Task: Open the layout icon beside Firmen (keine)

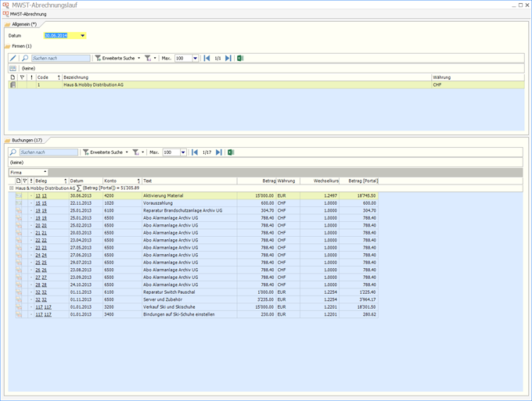Action: pos(13,69)
